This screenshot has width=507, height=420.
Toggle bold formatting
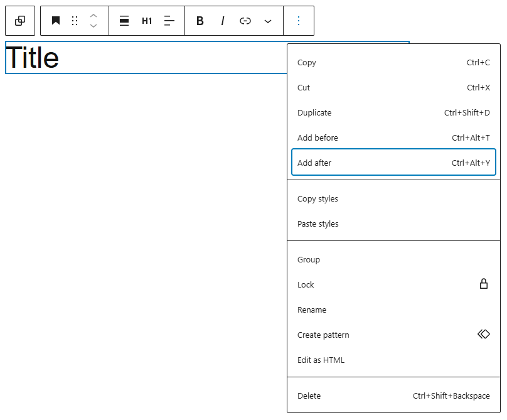(200, 21)
